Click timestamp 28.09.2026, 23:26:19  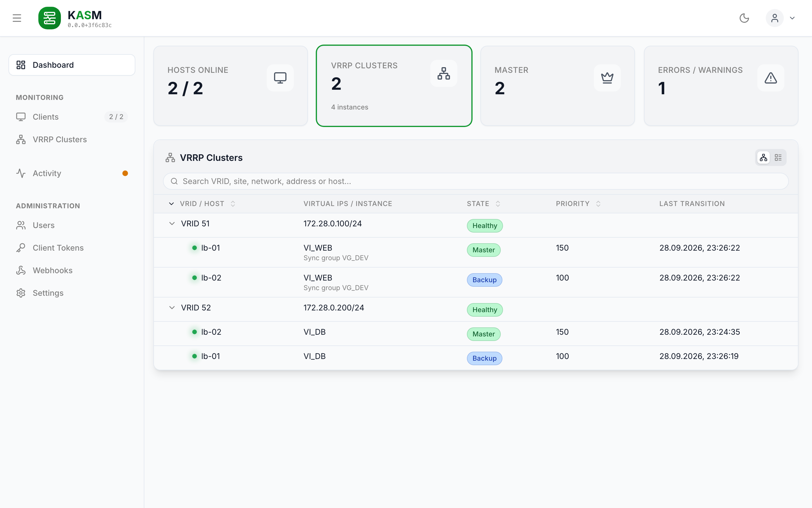[x=699, y=356]
